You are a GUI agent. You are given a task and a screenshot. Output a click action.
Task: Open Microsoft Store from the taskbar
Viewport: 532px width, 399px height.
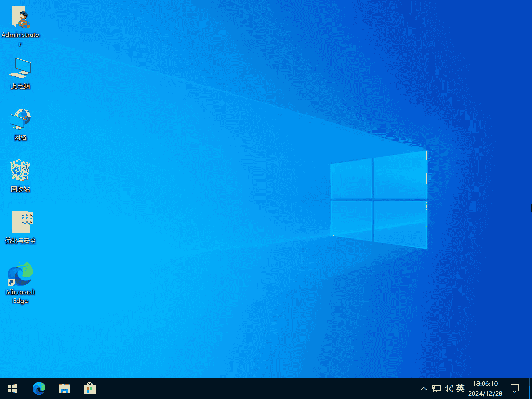click(x=89, y=389)
